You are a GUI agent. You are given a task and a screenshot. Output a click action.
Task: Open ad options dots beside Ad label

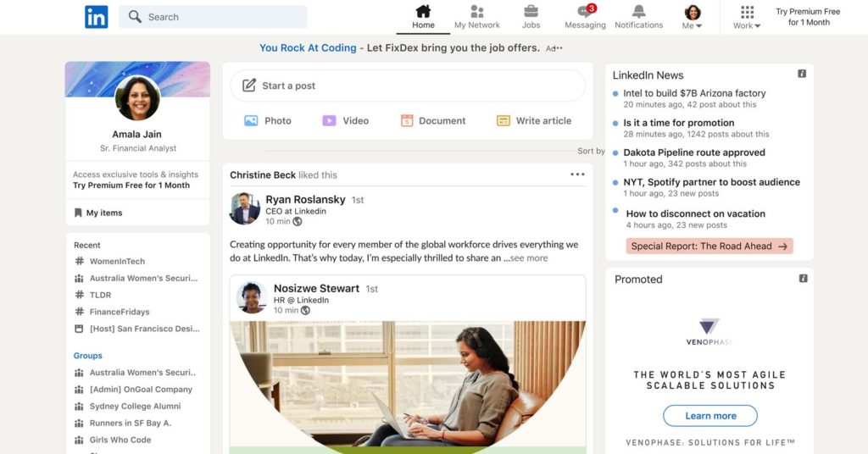pos(559,48)
